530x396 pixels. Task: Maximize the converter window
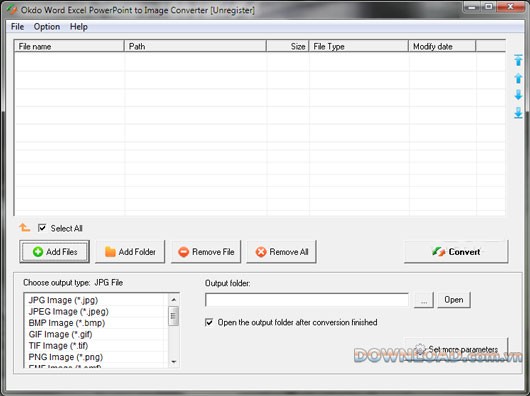tap(489, 7)
